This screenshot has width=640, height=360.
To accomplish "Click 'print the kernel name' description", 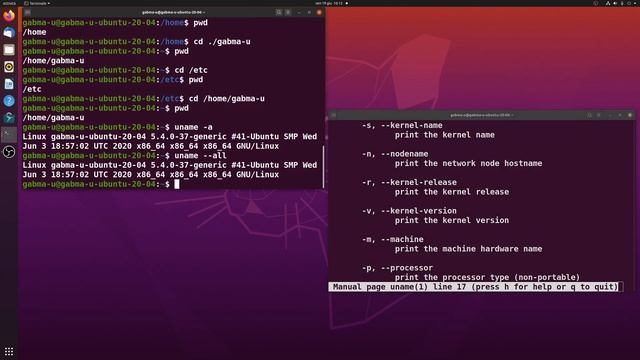I will pyautogui.click(x=444, y=135).
